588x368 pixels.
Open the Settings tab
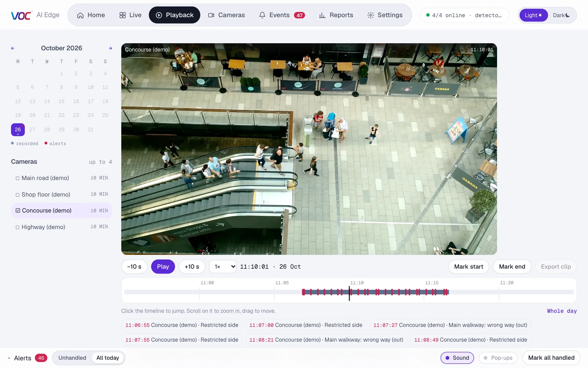[385, 15]
